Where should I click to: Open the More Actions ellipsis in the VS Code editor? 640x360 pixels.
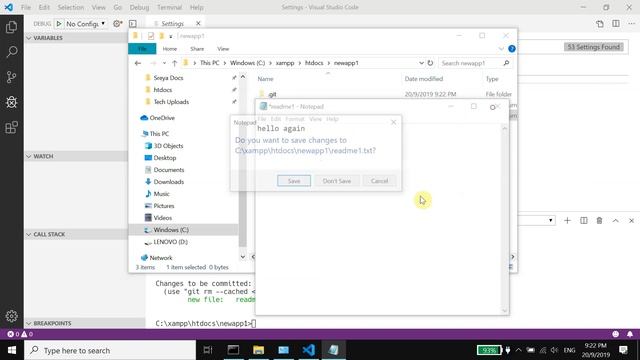(x=631, y=24)
